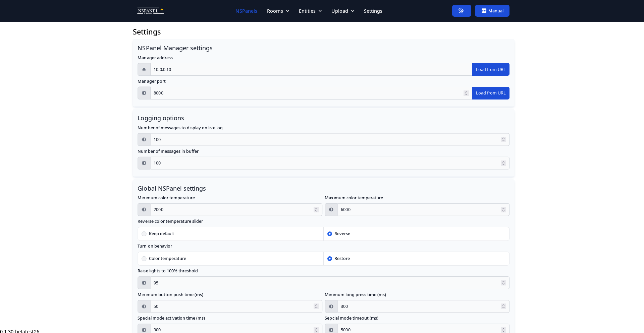Click the icon beside Special mode activation time

click(144, 329)
